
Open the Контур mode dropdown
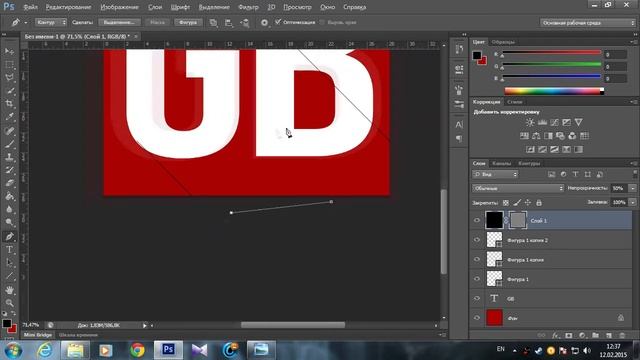click(x=51, y=22)
